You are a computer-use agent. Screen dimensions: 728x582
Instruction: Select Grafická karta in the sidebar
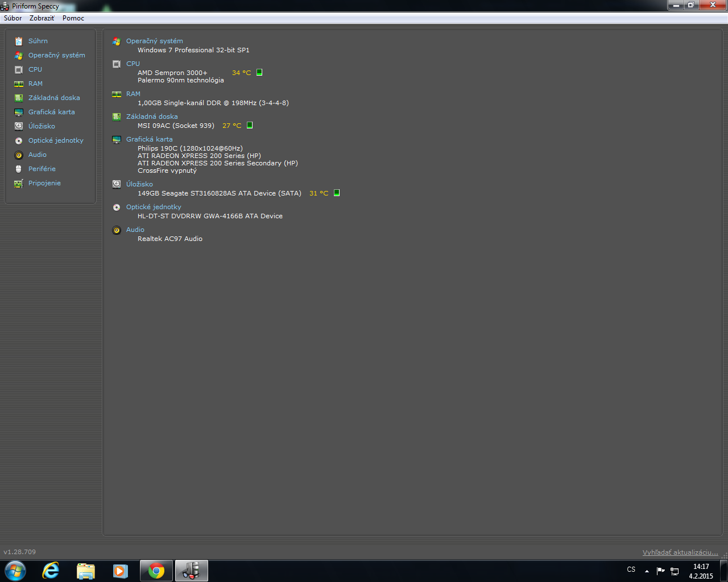coord(52,112)
